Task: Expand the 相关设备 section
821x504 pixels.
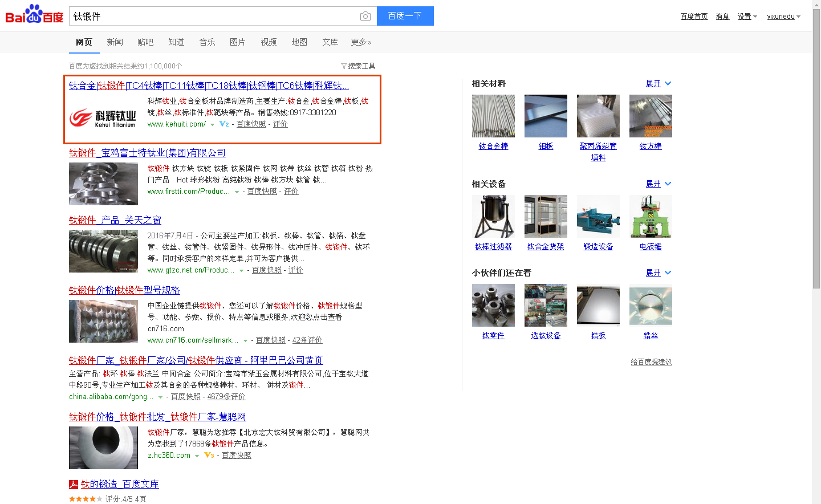Action: 659,184
